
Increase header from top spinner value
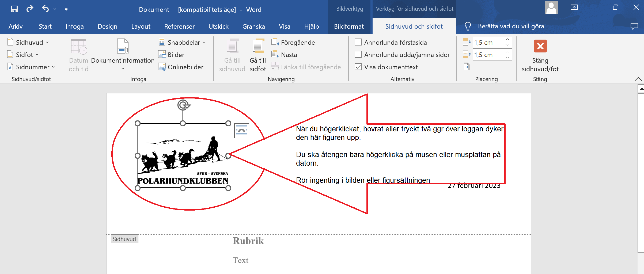click(507, 40)
